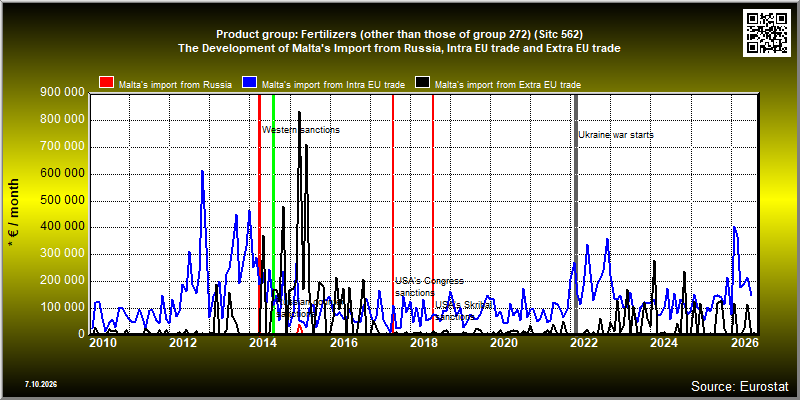Click the 2012 x-axis label
Image resolution: width=800 pixels, height=400 pixels.
coord(182,342)
